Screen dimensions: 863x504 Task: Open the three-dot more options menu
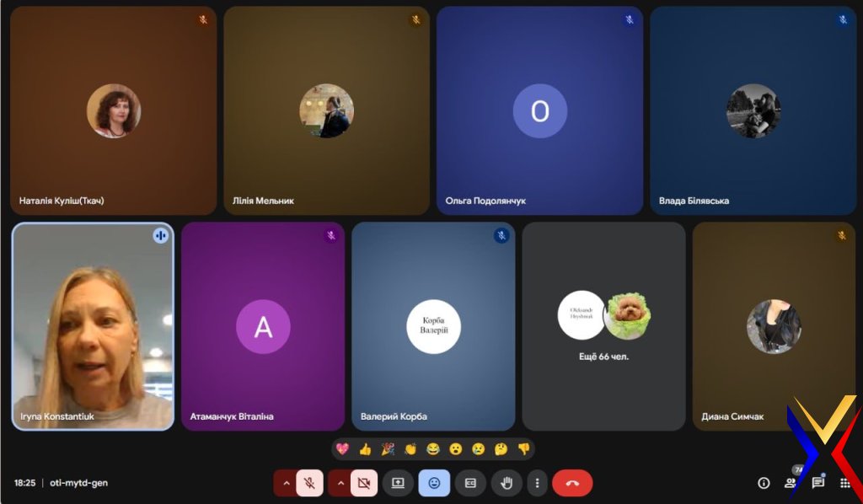pyautogui.click(x=538, y=483)
